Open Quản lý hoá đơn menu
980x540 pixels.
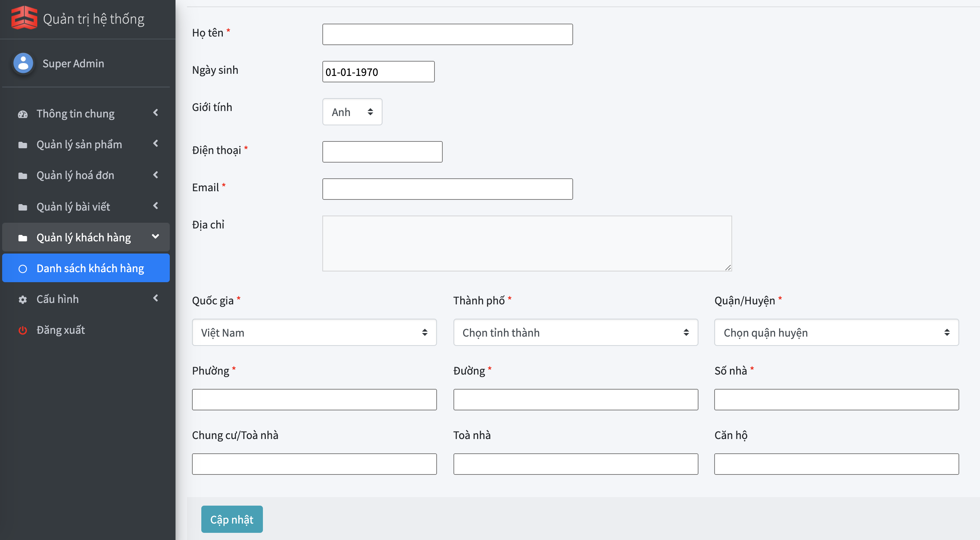point(86,175)
